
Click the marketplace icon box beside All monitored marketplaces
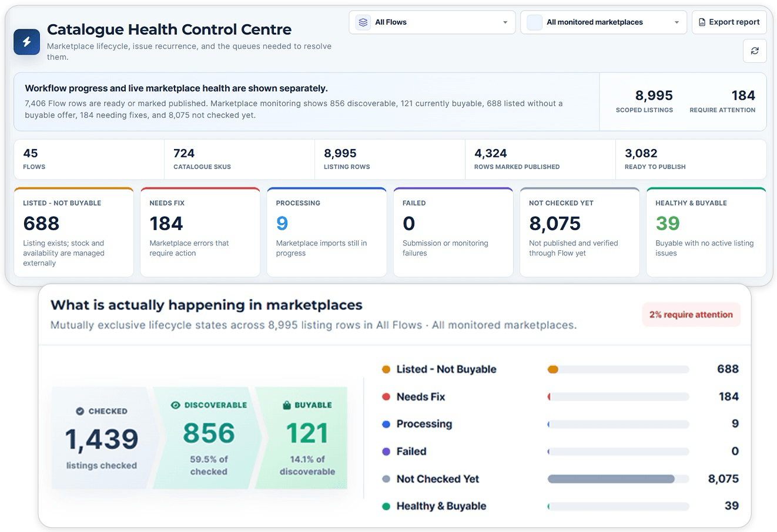[x=534, y=22]
